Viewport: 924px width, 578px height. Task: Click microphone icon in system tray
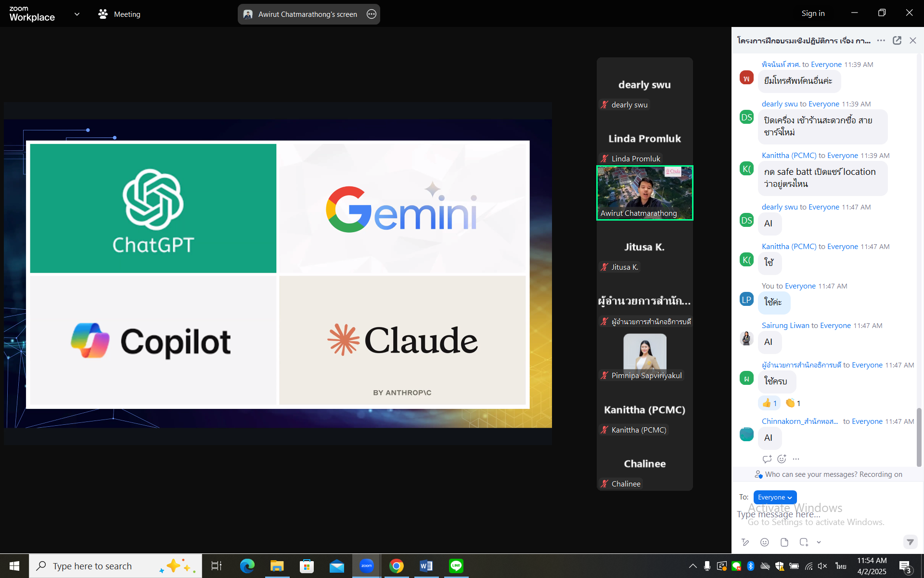(707, 566)
